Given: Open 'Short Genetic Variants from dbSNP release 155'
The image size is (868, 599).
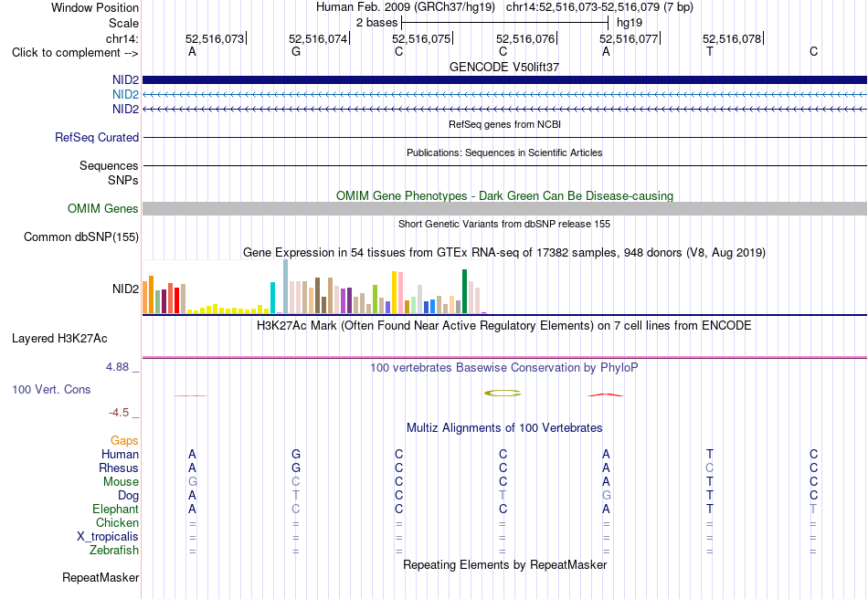Looking at the screenshot, I should pos(504,224).
